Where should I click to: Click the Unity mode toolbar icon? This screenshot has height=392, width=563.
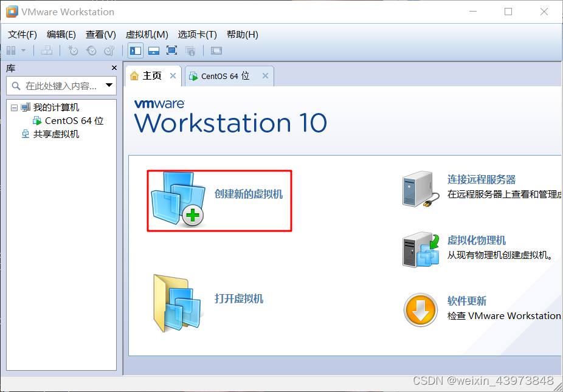tap(190, 50)
